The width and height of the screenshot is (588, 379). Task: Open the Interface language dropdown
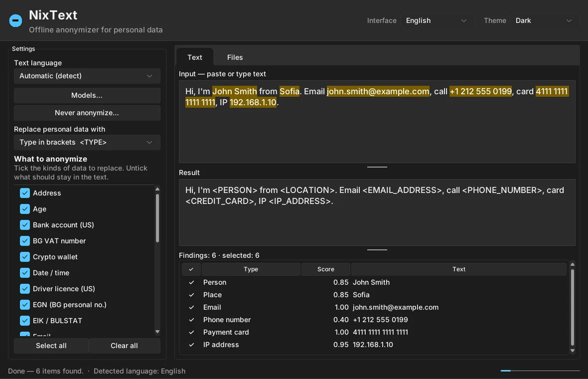click(x=437, y=20)
